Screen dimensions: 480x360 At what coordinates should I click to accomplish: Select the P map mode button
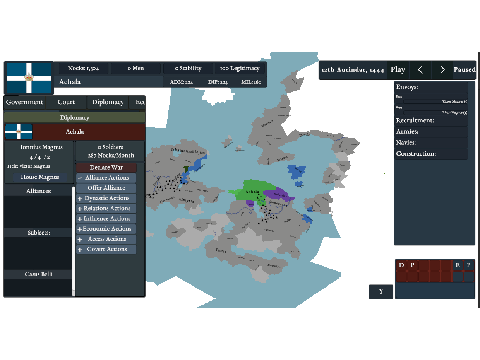[x=413, y=265]
